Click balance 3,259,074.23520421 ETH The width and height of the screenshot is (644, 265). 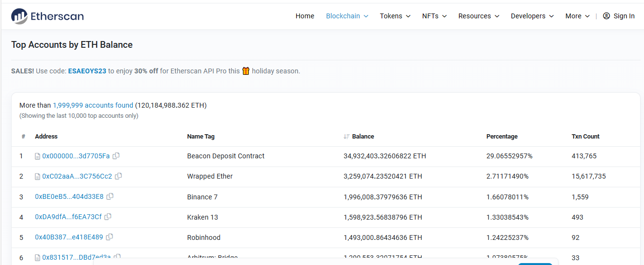[383, 176]
